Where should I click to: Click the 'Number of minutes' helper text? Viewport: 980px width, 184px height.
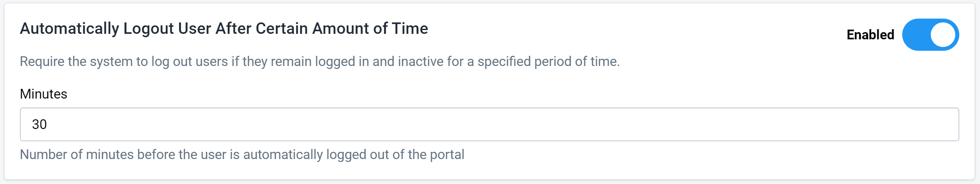pos(242,154)
